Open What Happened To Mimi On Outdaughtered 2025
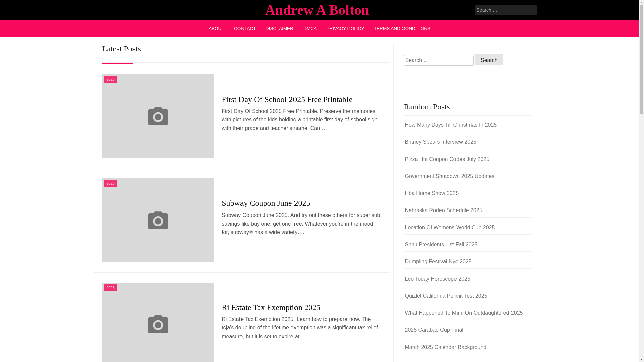 tap(463, 313)
